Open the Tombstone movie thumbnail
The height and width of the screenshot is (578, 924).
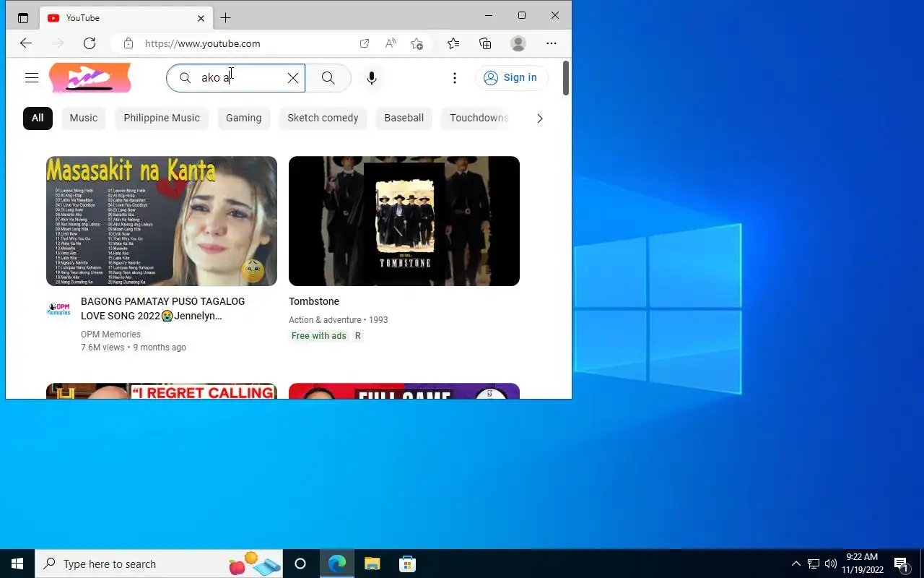pos(404,221)
